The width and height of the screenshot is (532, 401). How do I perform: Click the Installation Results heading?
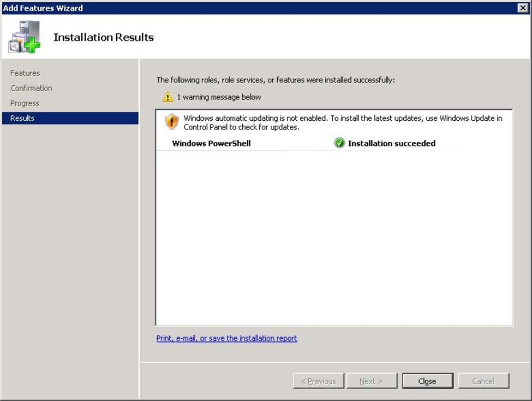coord(104,37)
